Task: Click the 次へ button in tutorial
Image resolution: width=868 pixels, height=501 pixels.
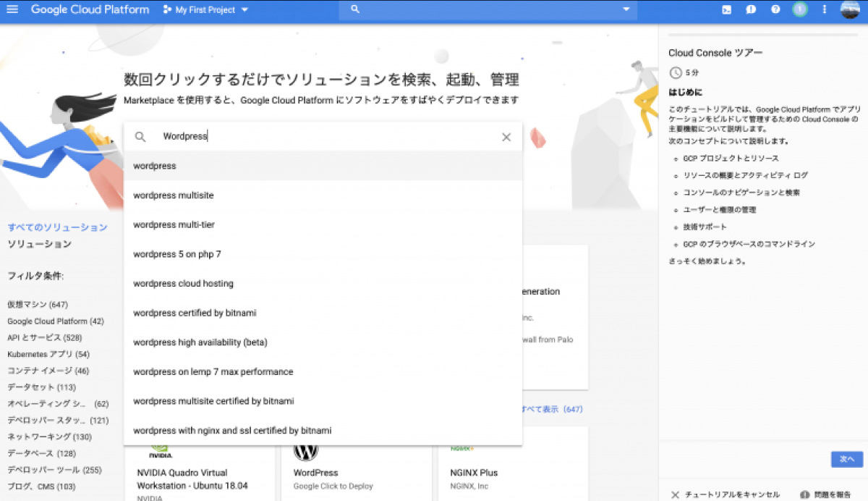Action: click(x=847, y=459)
